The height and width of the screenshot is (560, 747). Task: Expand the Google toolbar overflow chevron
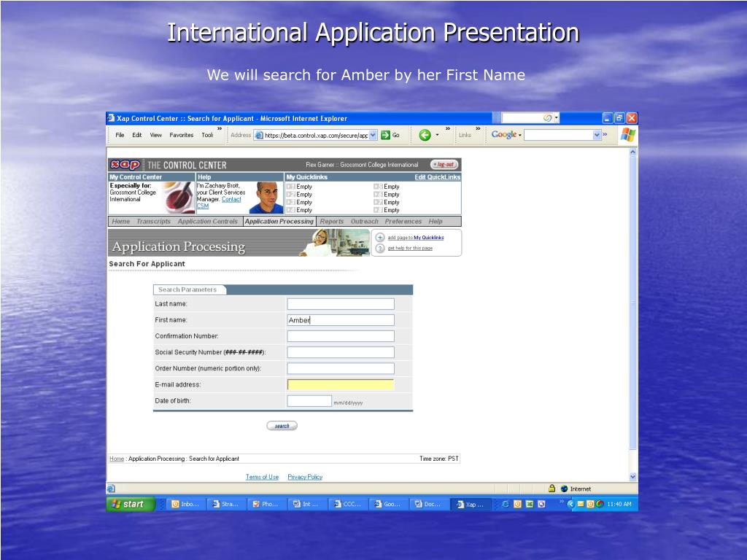(x=605, y=135)
